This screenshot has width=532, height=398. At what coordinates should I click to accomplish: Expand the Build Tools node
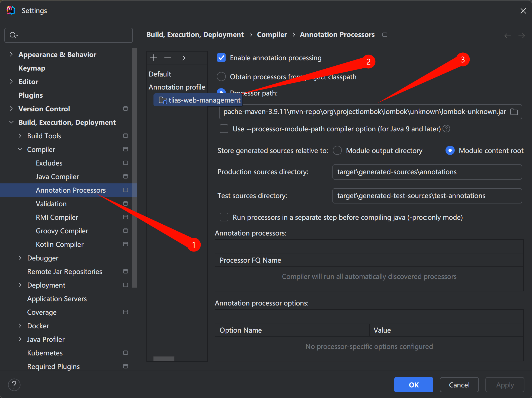pos(20,136)
